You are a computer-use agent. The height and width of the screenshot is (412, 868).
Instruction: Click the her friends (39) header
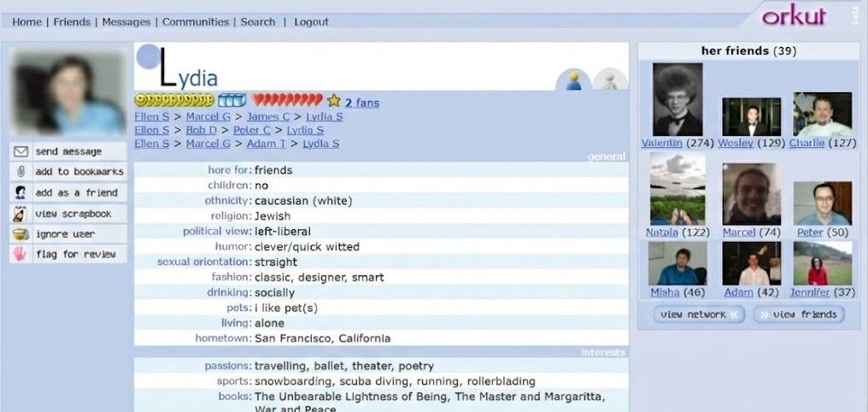(x=748, y=51)
